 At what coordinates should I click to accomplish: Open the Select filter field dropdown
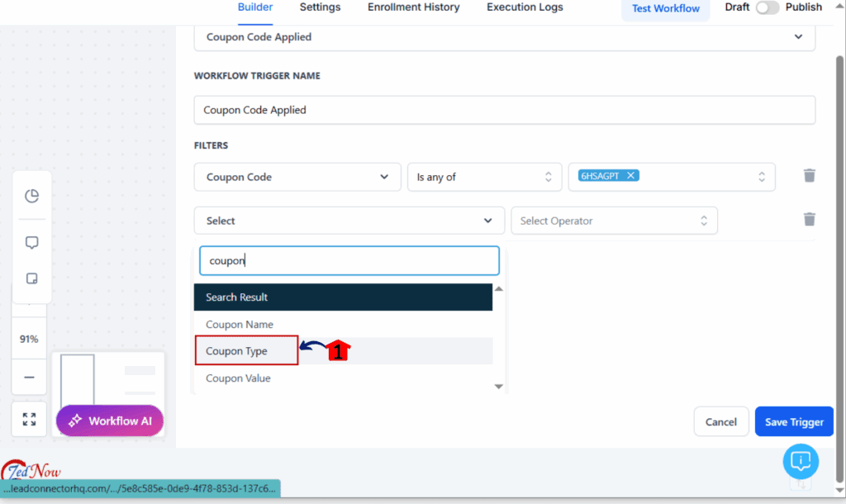click(349, 221)
